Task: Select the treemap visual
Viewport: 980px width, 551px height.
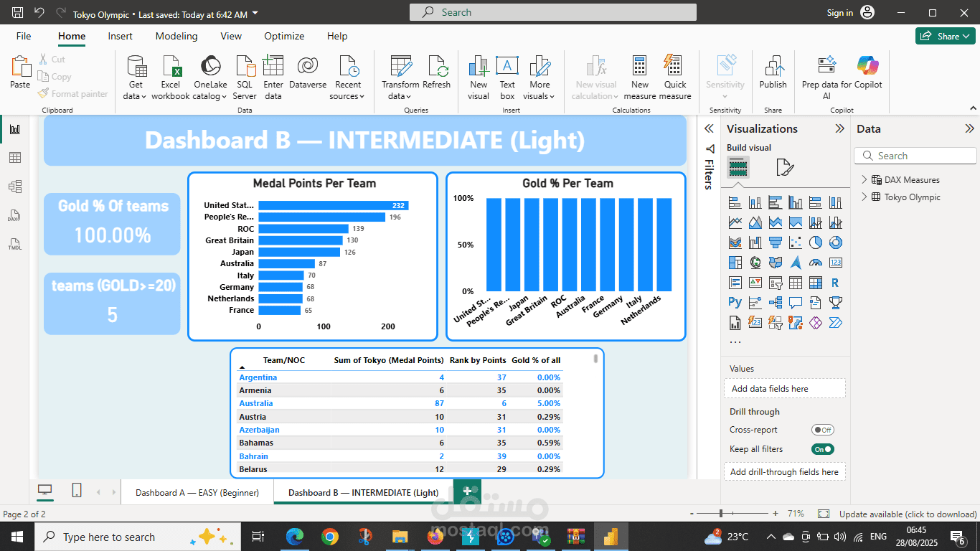Action: pos(735,263)
